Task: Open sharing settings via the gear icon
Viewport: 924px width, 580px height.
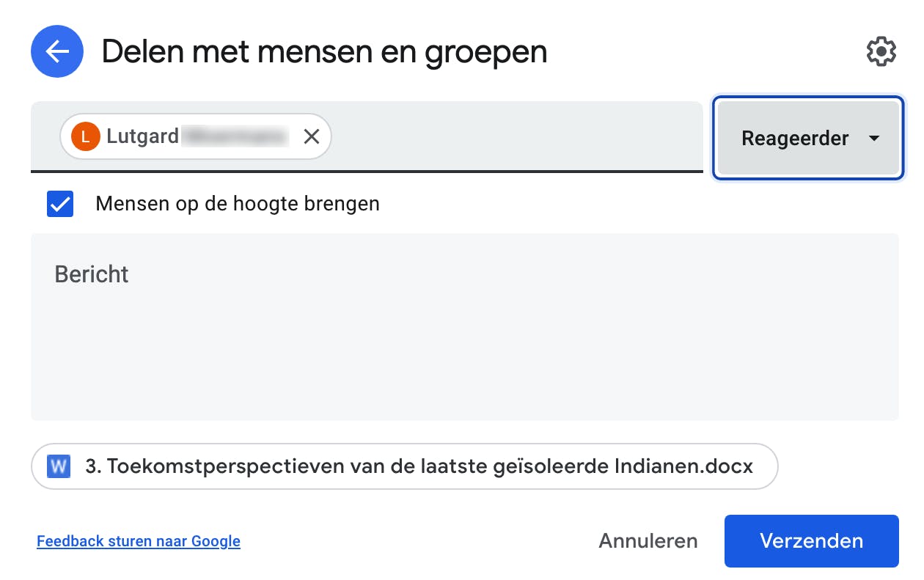Action: (881, 52)
